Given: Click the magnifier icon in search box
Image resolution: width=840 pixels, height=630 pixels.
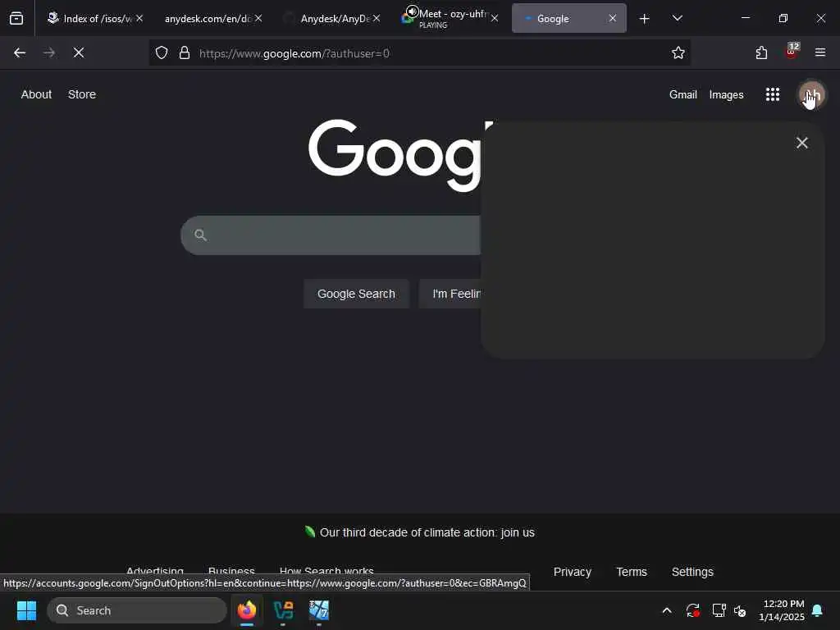Looking at the screenshot, I should pos(200,235).
